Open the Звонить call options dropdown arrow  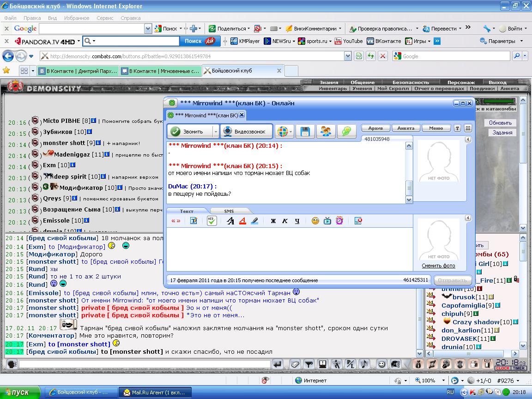(216, 131)
